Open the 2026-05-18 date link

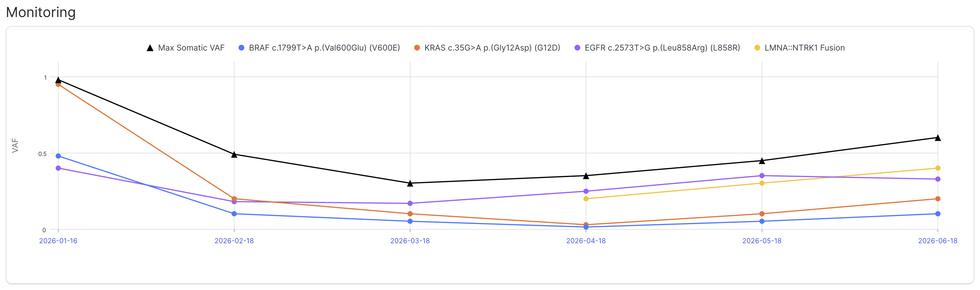pyautogui.click(x=762, y=241)
